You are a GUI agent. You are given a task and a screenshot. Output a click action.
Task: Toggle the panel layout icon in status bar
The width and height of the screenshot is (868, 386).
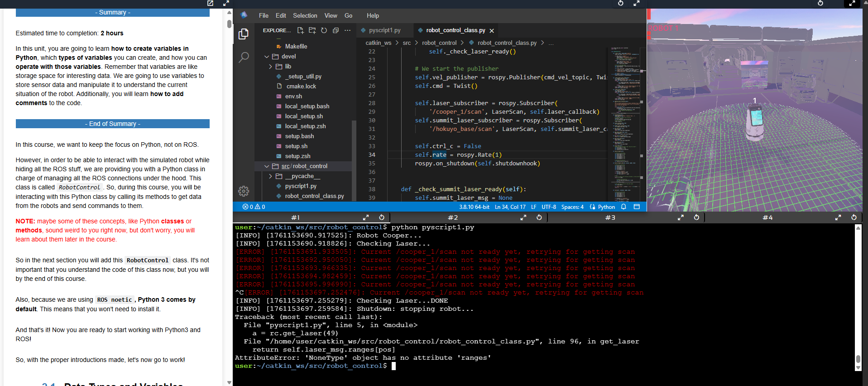tap(637, 207)
